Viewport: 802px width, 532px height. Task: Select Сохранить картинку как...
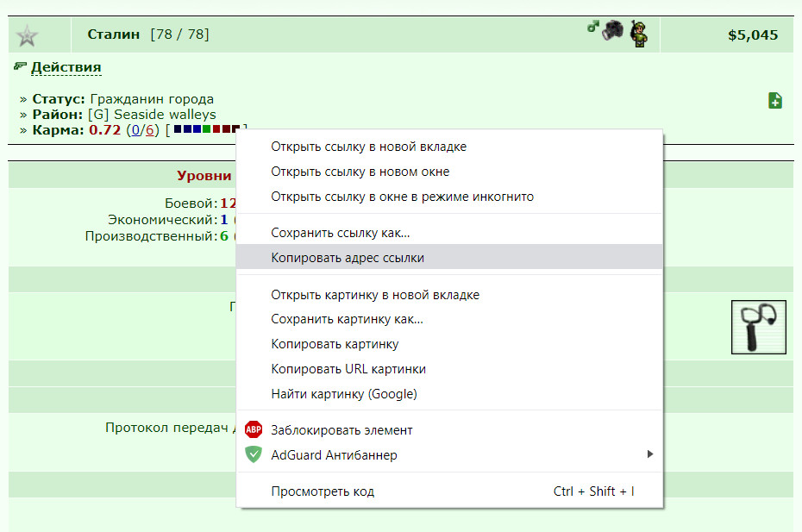tap(449, 319)
